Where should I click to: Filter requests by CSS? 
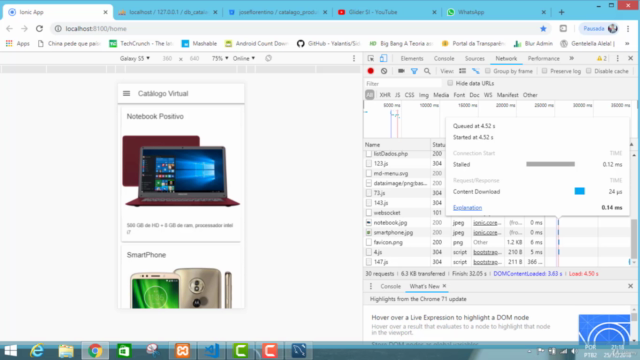point(409,95)
